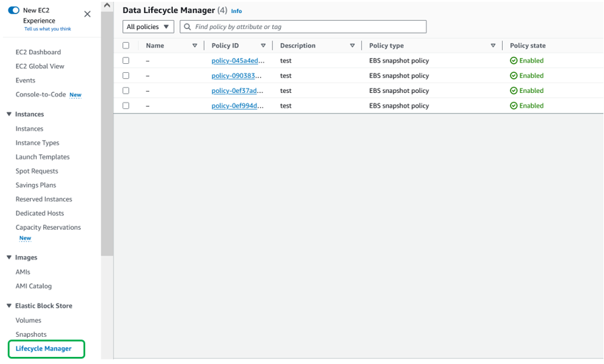Screen dimensions: 604x364
Task: Click the test description in policy-090383 row
Action: tap(286, 76)
